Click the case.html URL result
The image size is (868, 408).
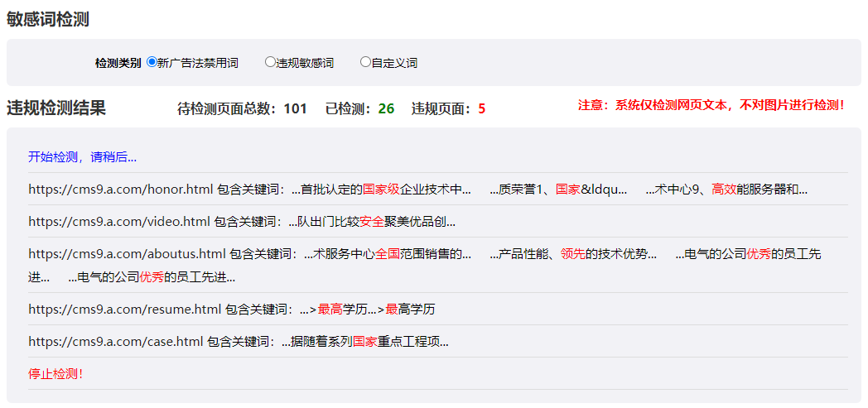pyautogui.click(x=116, y=342)
